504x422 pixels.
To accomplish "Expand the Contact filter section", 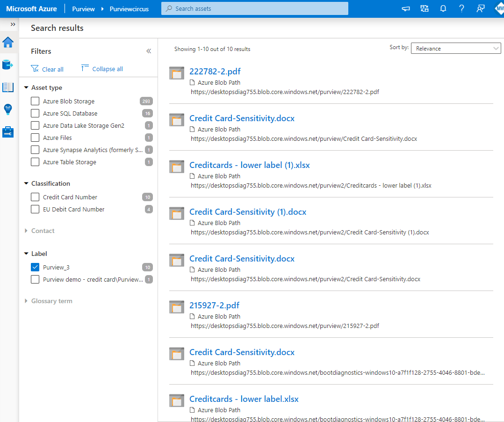I will (x=42, y=231).
